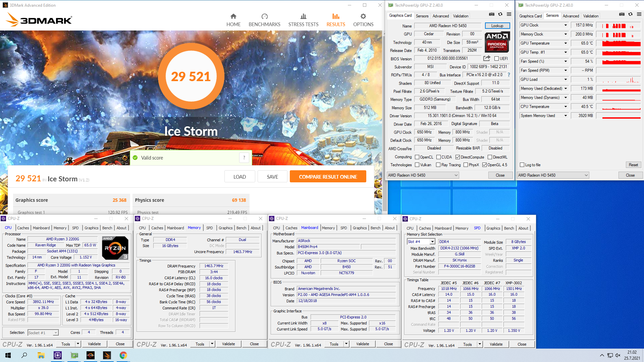This screenshot has height=362, width=644.
Task: Click Lookup button in GPU-Z
Action: (497, 26)
